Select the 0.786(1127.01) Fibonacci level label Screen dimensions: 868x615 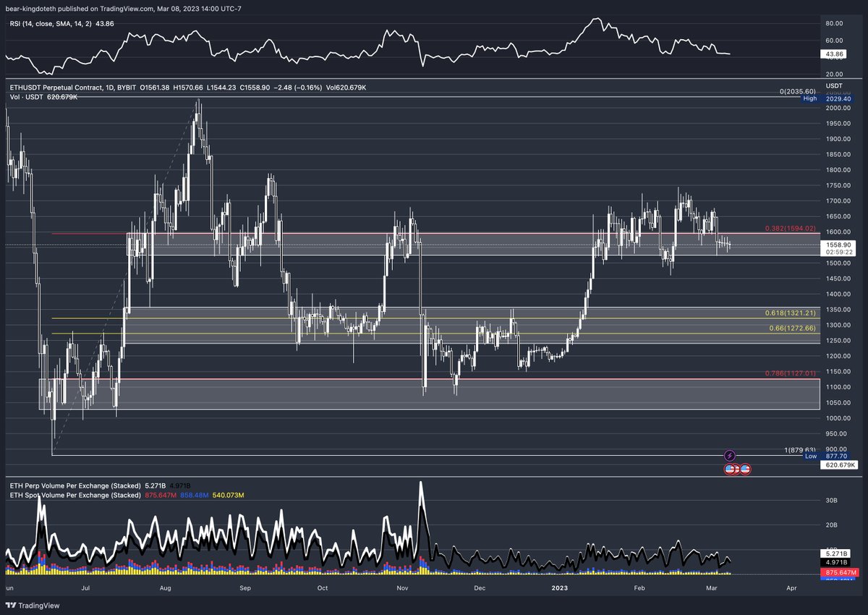(x=792, y=373)
